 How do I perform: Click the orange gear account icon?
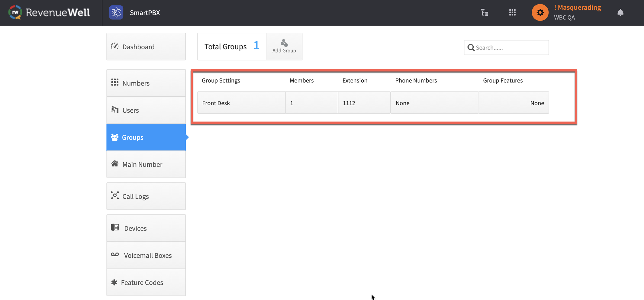[x=540, y=13]
